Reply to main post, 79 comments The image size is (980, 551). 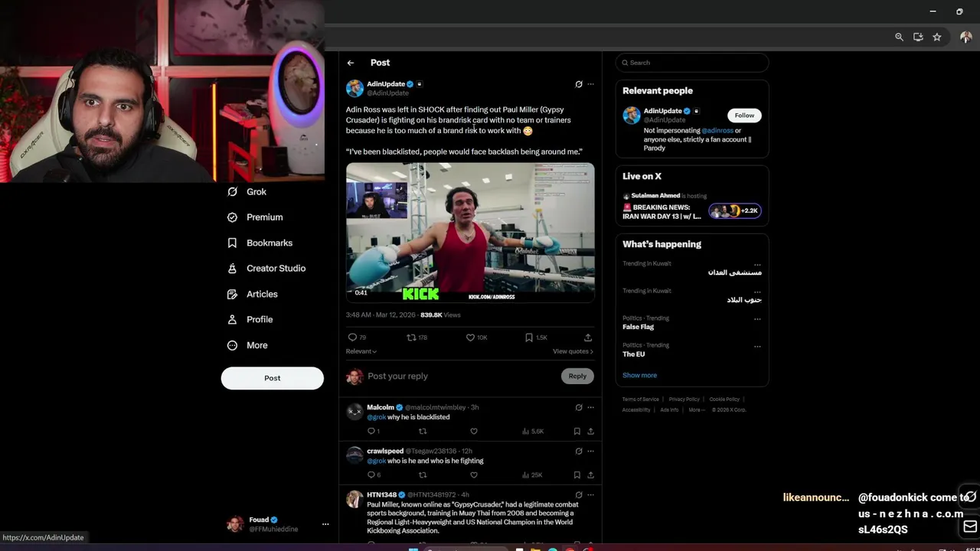point(357,337)
